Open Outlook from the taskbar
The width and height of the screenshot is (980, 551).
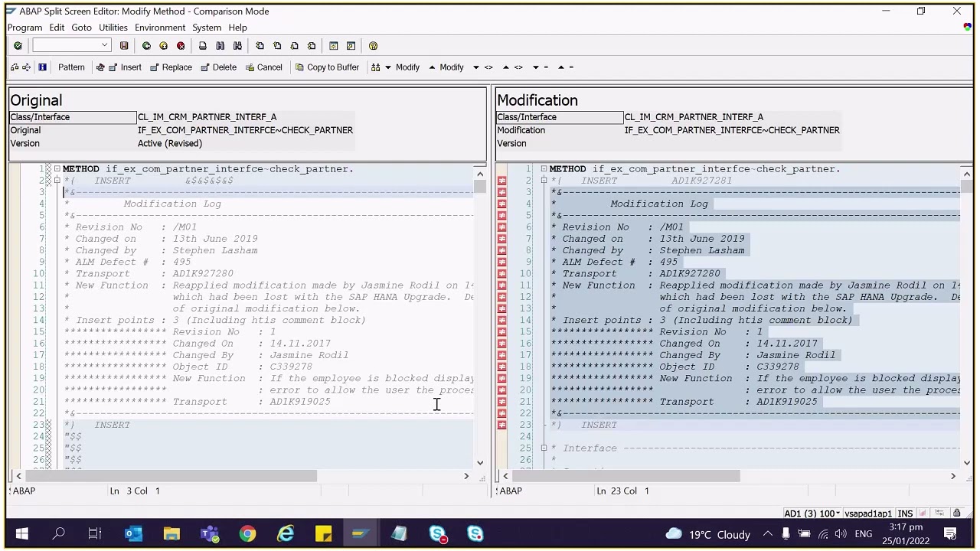(x=133, y=534)
